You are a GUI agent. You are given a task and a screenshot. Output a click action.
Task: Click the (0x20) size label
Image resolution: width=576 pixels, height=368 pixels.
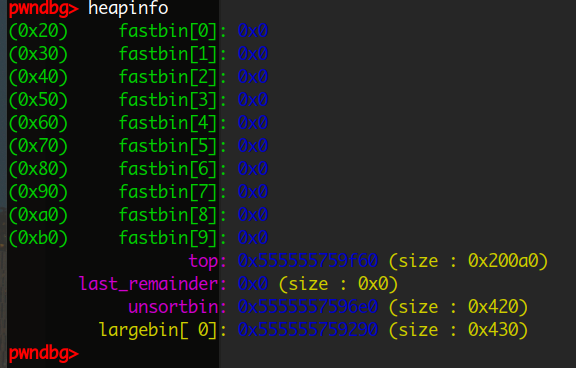pos(39,31)
